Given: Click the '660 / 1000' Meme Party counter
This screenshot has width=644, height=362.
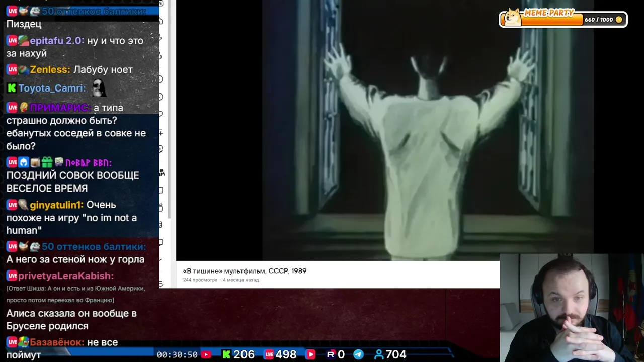Looking at the screenshot, I should pyautogui.click(x=599, y=20).
